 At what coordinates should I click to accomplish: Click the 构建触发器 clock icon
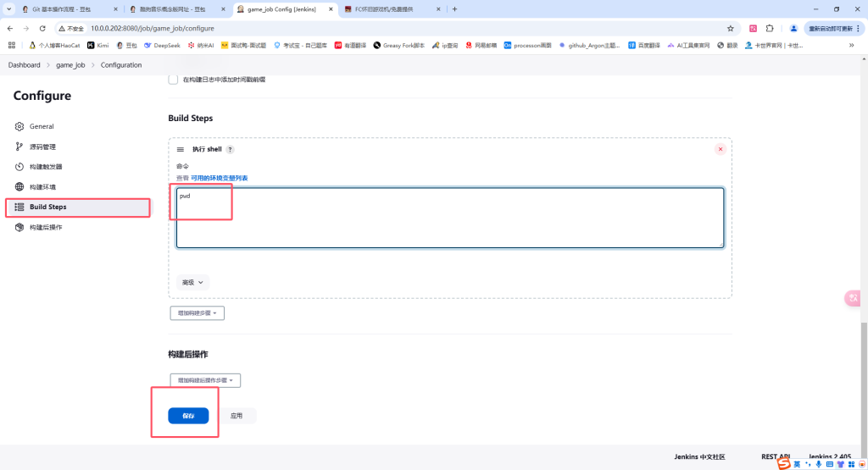19,167
